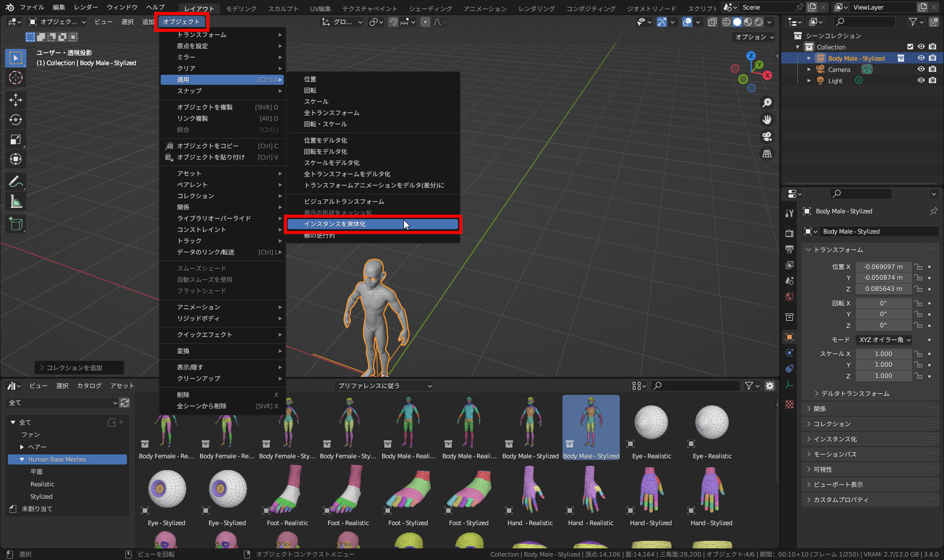The height and width of the screenshot is (560, 944).
Task: Lock the Location X value
Action: pyautogui.click(x=918, y=267)
